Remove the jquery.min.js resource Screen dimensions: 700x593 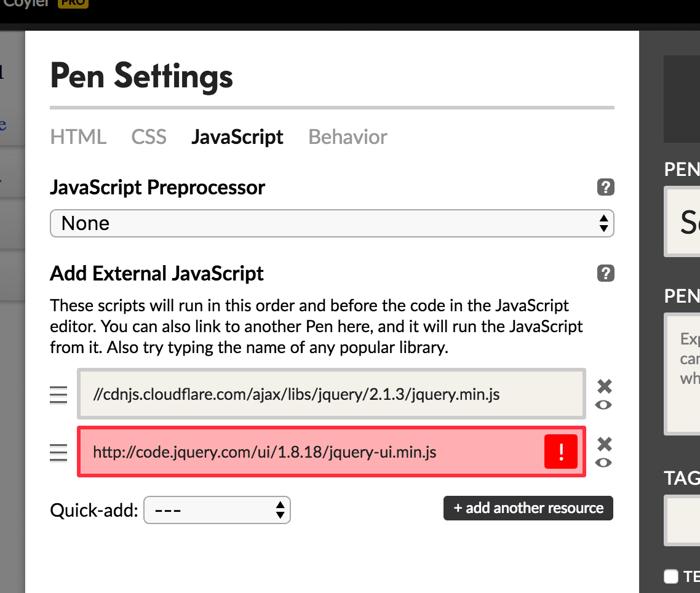(603, 386)
